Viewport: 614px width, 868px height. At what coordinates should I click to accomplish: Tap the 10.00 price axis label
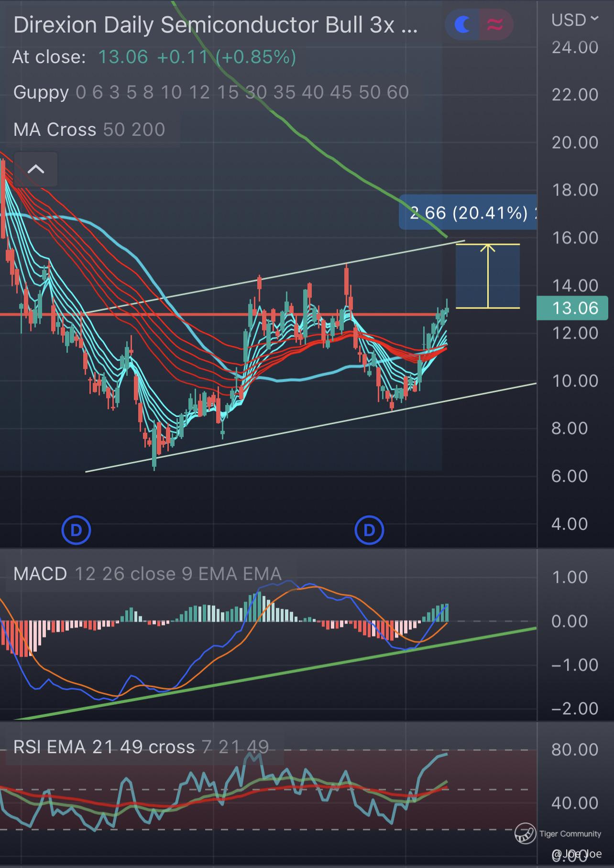[575, 381]
